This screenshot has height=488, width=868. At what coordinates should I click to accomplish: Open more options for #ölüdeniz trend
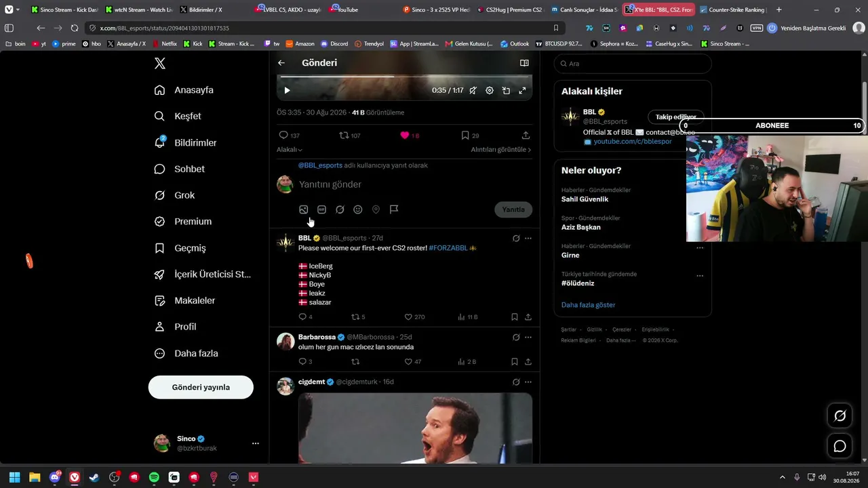pos(700,275)
